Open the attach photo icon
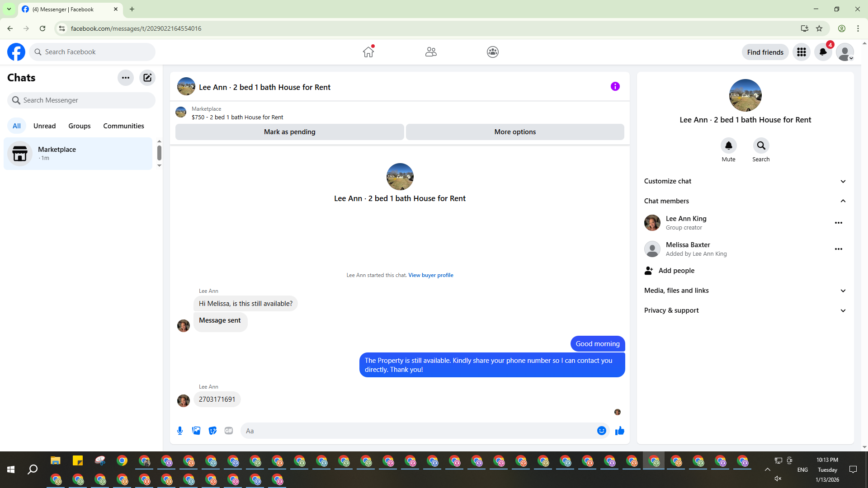The width and height of the screenshot is (868, 488). click(x=196, y=431)
